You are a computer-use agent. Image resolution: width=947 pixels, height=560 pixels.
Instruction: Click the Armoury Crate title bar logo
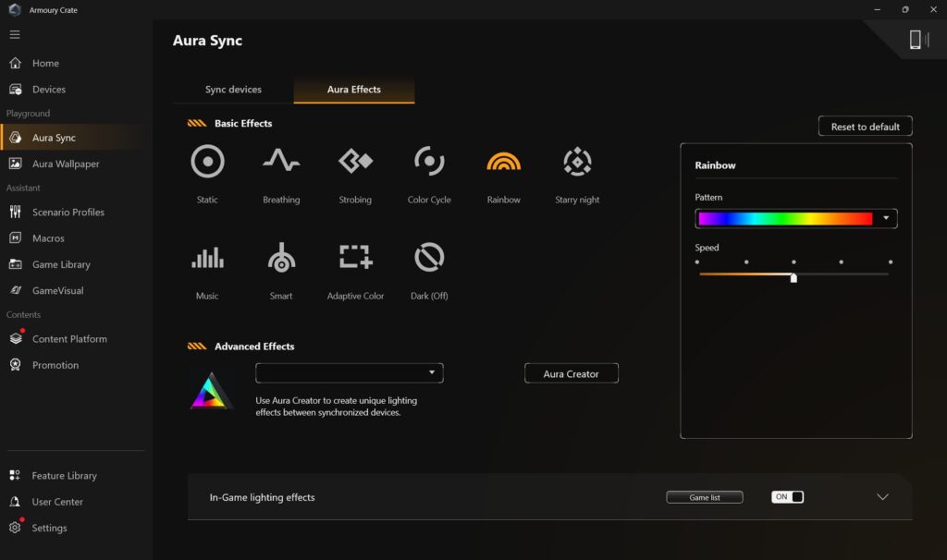[15, 9]
